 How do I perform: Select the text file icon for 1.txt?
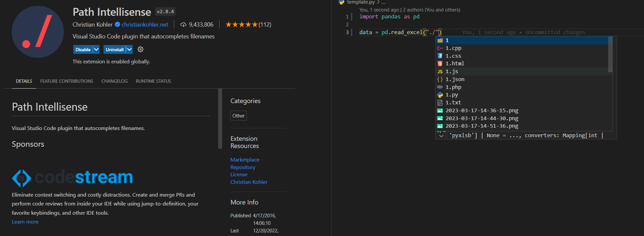point(440,103)
